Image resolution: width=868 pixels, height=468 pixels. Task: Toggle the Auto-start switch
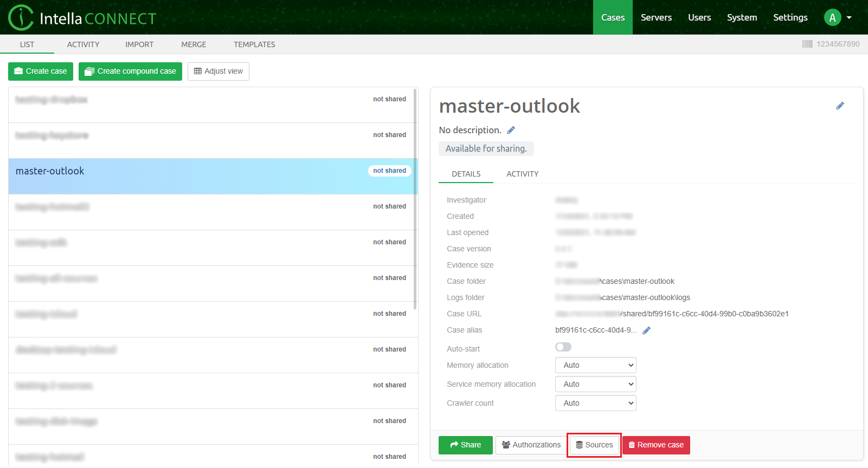click(x=563, y=347)
